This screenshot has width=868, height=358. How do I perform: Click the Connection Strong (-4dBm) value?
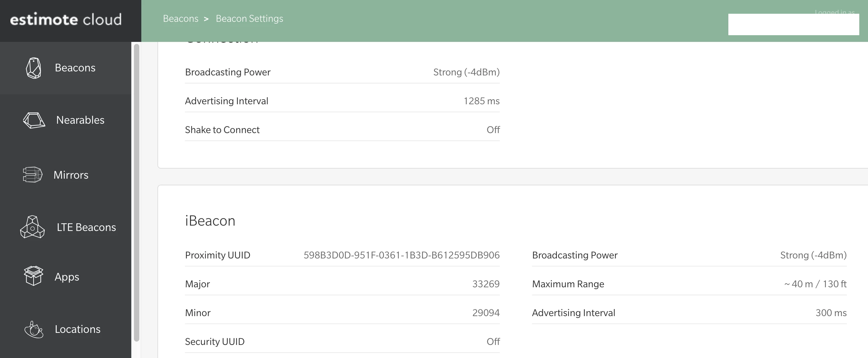click(x=466, y=72)
